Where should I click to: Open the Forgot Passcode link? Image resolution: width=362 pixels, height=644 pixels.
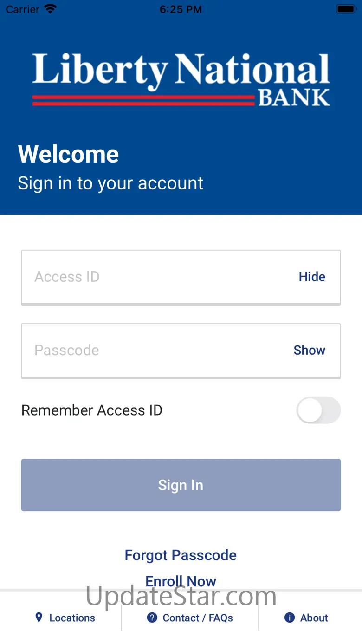pos(181,555)
